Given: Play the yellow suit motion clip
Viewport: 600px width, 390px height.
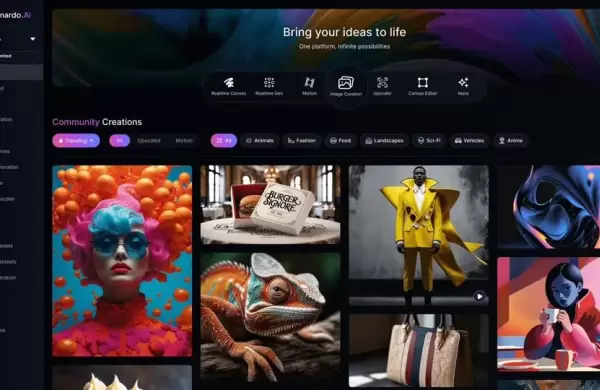Looking at the screenshot, I should 479,296.
